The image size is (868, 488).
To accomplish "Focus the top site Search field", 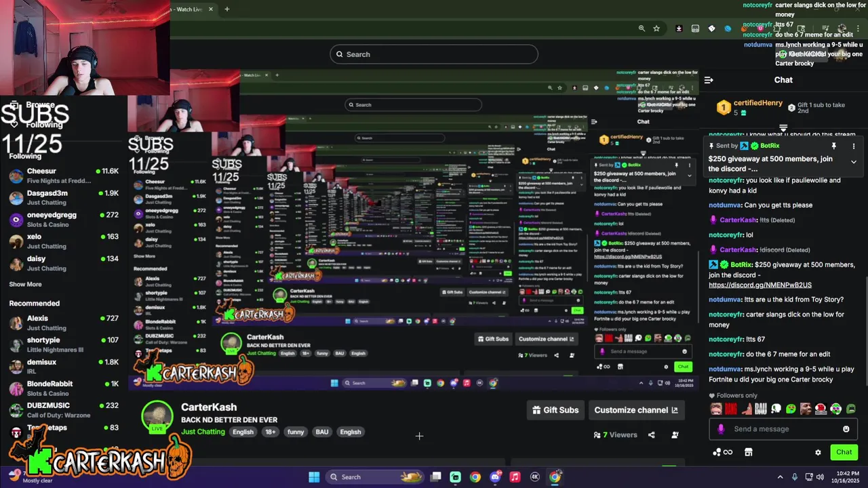I will (x=434, y=54).
